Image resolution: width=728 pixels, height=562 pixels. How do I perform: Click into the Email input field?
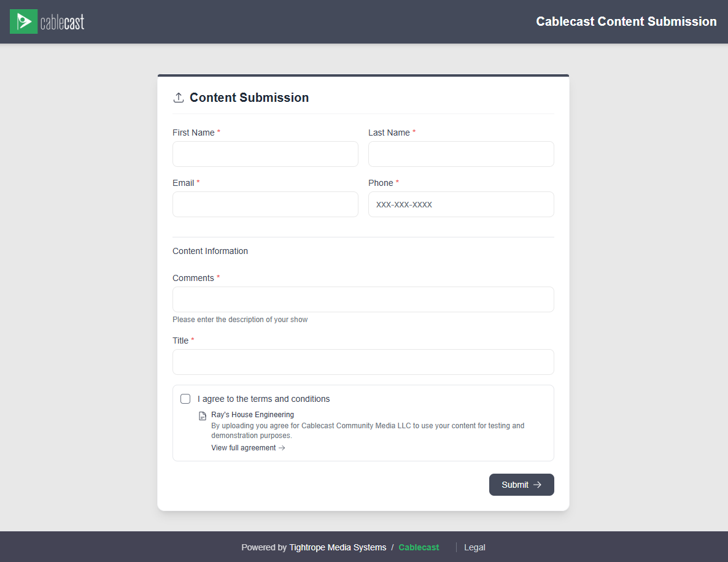(265, 204)
